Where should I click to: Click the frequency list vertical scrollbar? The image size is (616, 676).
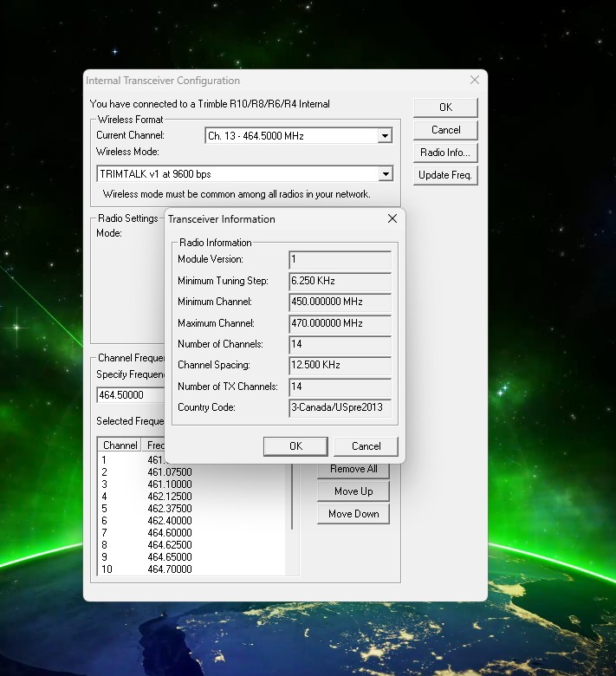tap(293, 498)
